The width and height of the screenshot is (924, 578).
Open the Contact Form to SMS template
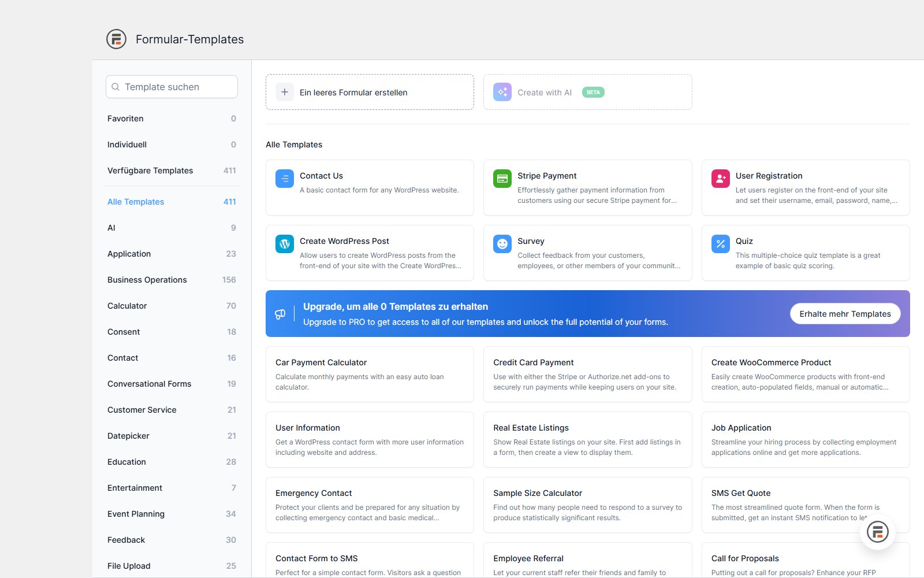(x=370, y=560)
